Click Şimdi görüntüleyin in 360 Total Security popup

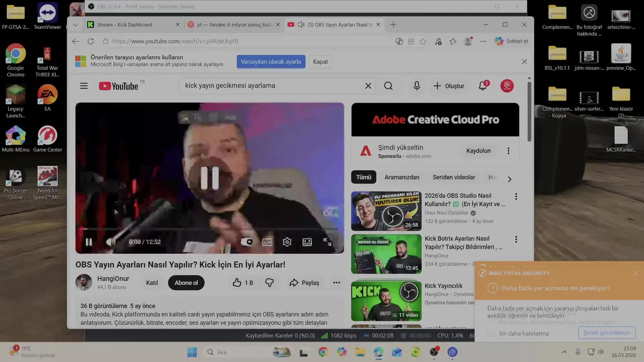click(607, 333)
